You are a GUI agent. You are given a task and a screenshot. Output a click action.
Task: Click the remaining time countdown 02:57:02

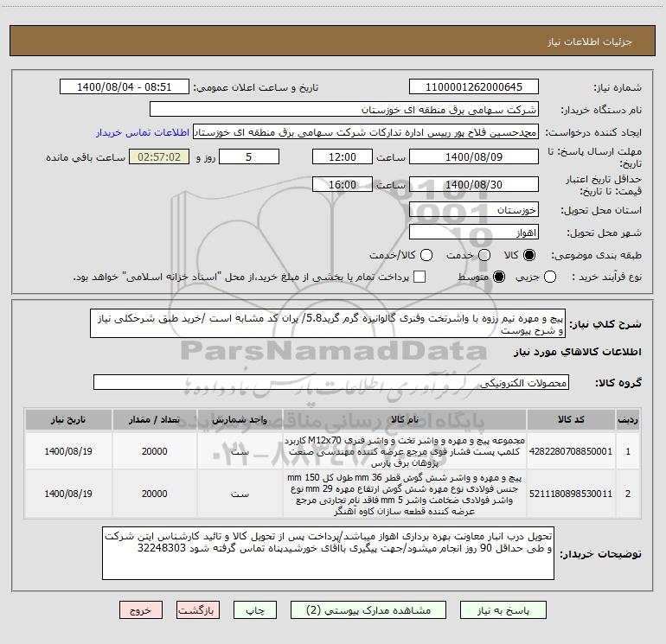click(x=159, y=156)
